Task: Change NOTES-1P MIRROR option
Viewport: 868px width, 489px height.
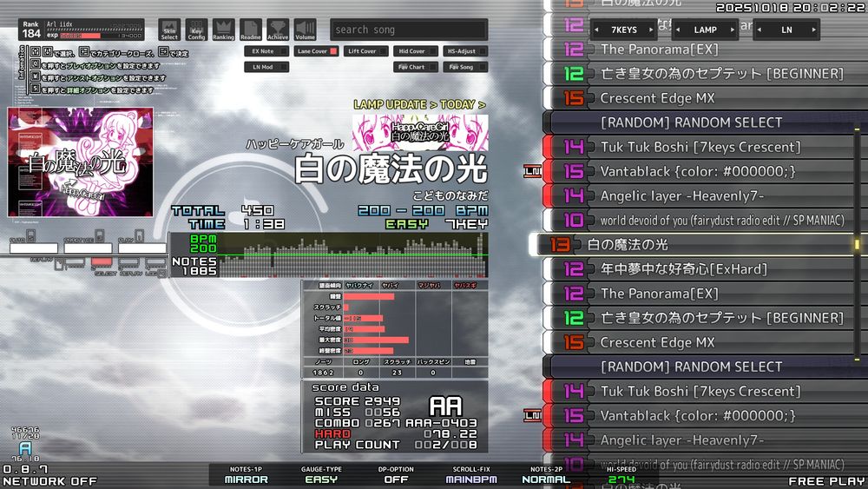Action: coord(246,475)
